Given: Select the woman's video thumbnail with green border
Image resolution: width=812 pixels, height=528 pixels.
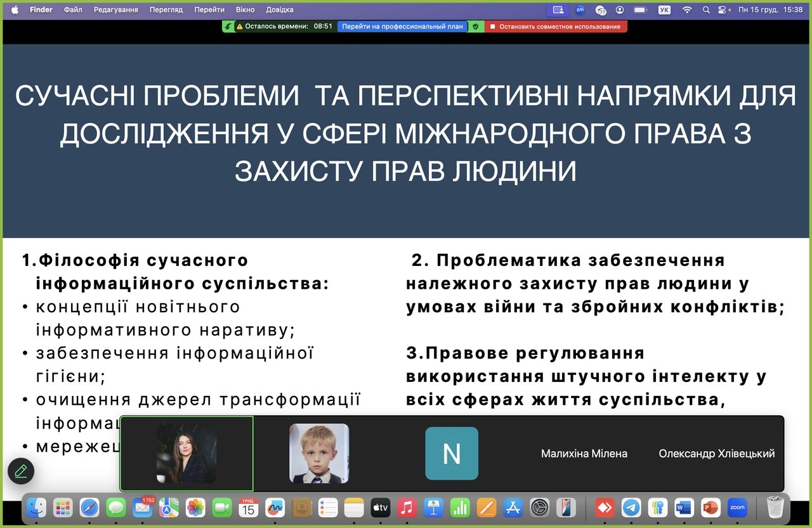Looking at the screenshot, I should click(x=187, y=454).
